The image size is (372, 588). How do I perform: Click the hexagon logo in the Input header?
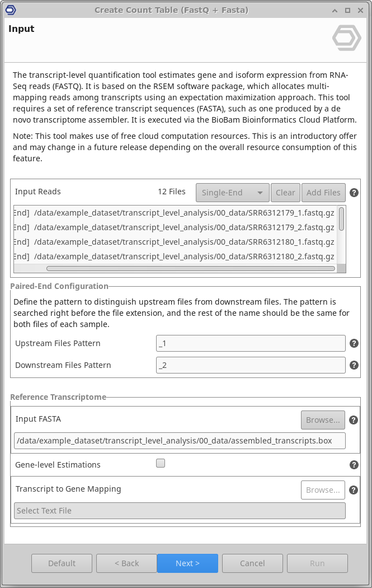click(346, 38)
